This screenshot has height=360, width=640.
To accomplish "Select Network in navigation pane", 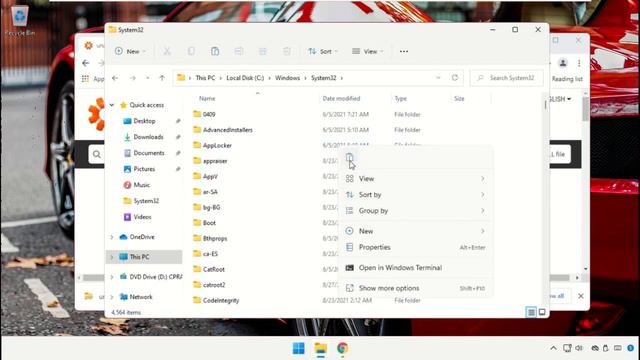I will pos(141,297).
